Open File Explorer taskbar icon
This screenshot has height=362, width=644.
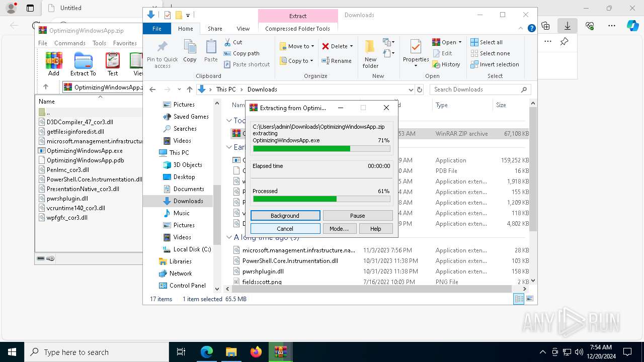[231, 352]
